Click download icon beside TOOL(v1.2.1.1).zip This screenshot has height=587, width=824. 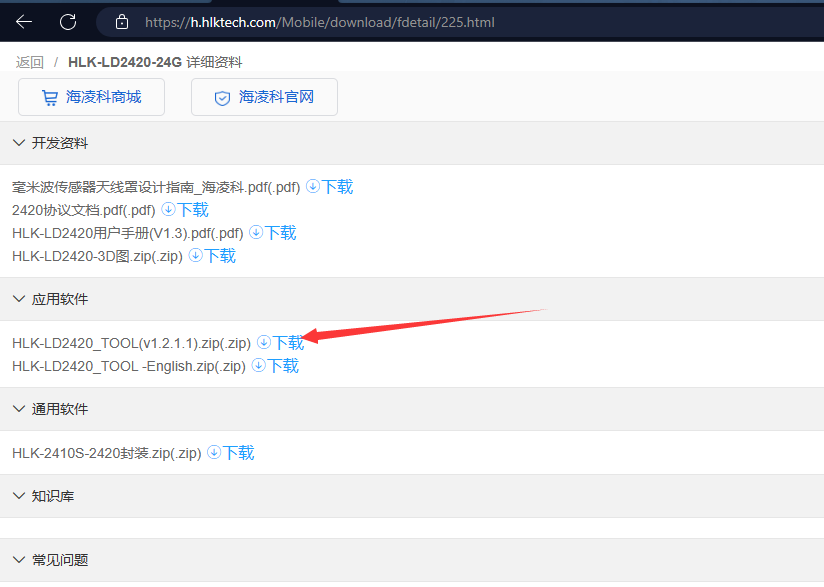coord(264,342)
